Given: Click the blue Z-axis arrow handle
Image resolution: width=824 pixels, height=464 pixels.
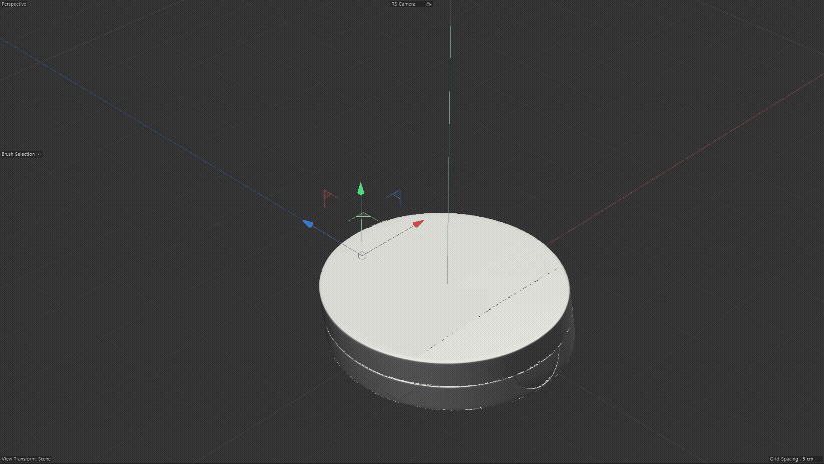Looking at the screenshot, I should click(x=308, y=224).
